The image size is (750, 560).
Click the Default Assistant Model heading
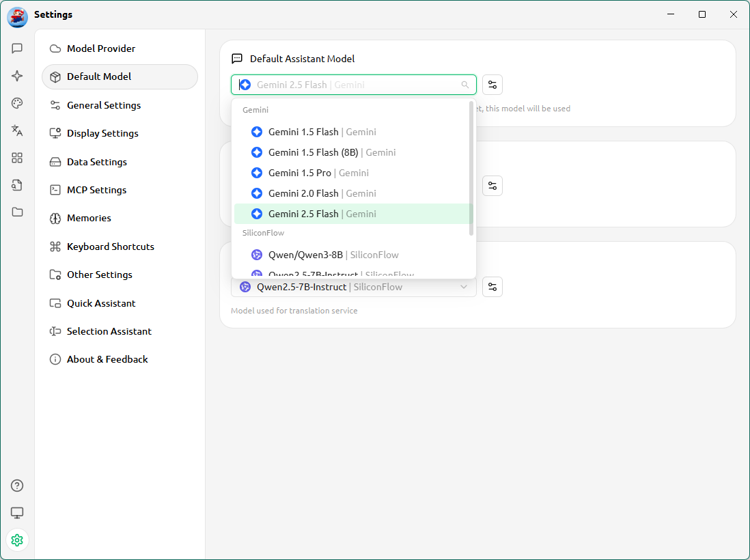pyautogui.click(x=303, y=59)
